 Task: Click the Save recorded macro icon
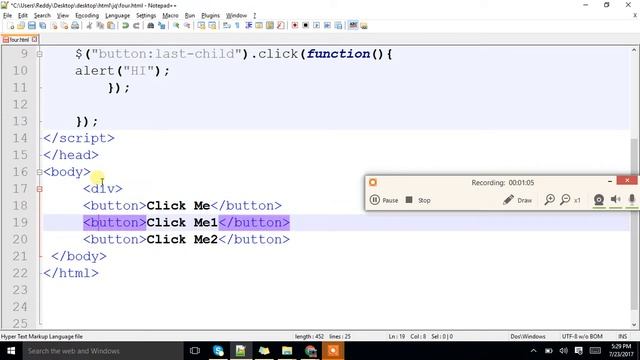(338, 26)
